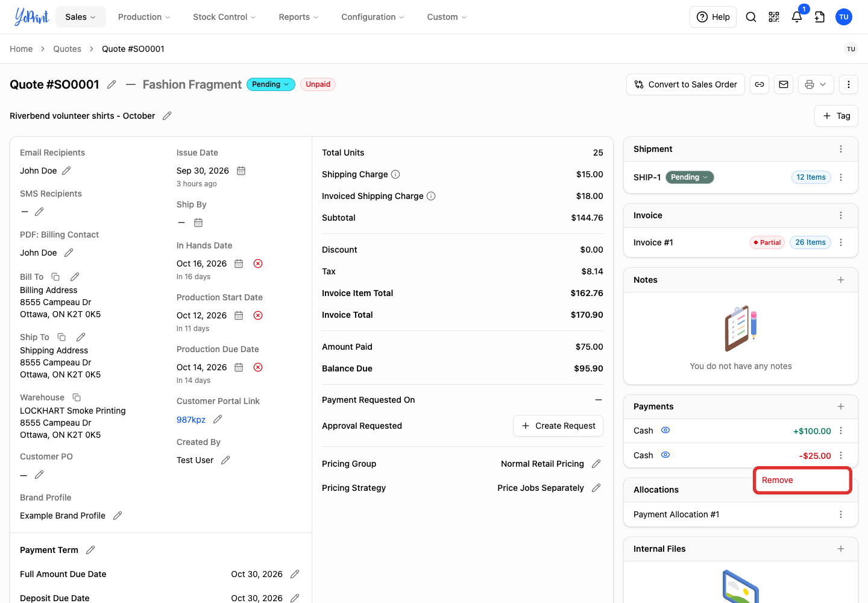This screenshot has height=603, width=868.
Task: Choose Remove from the payment menu
Action: click(802, 480)
